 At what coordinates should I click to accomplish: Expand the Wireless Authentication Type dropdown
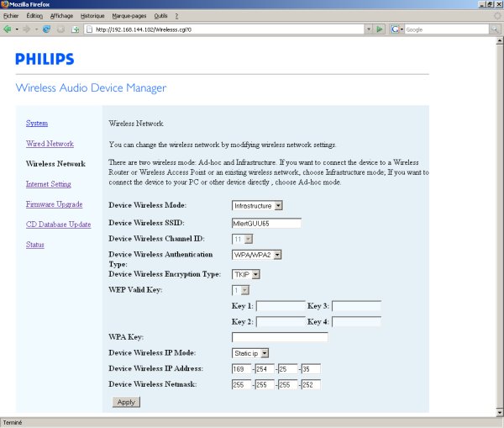(256, 255)
